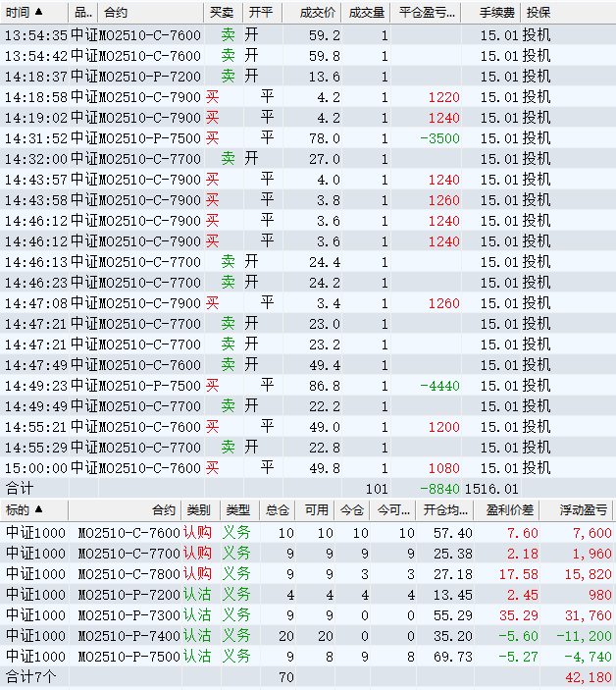Select the 开平 column header

coord(260,13)
